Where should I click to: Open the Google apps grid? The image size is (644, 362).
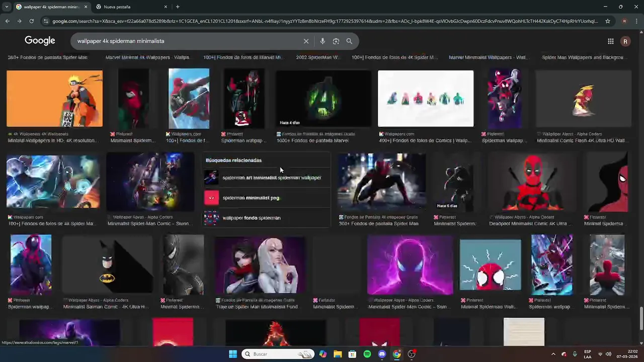pyautogui.click(x=610, y=41)
